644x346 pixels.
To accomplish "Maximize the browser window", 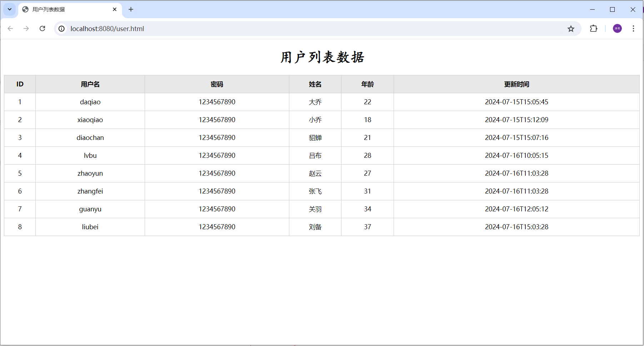I will [x=612, y=9].
